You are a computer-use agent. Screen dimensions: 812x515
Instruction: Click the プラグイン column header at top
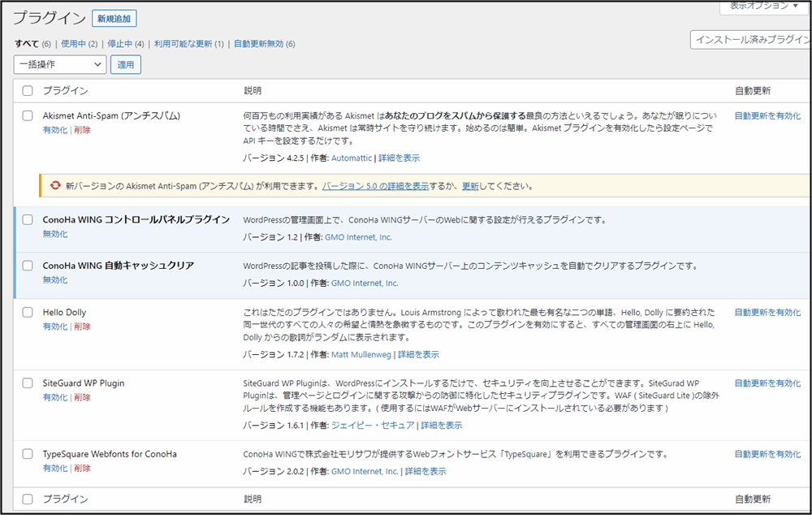tap(65, 91)
